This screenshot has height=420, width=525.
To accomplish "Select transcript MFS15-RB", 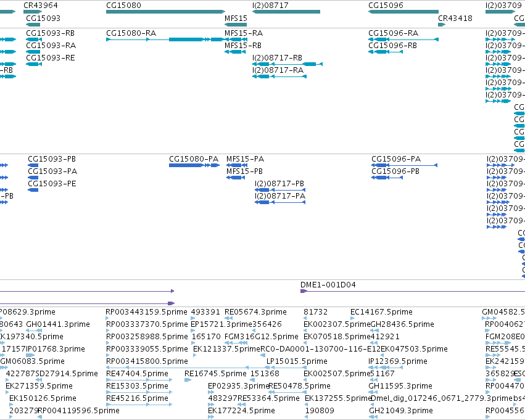I will (242, 46).
